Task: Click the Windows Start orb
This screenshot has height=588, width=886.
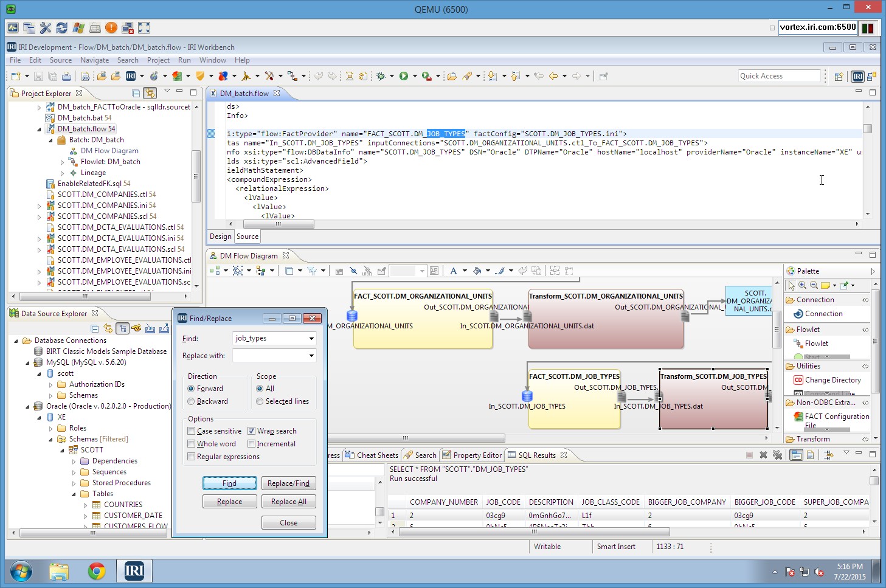Action: [x=21, y=571]
